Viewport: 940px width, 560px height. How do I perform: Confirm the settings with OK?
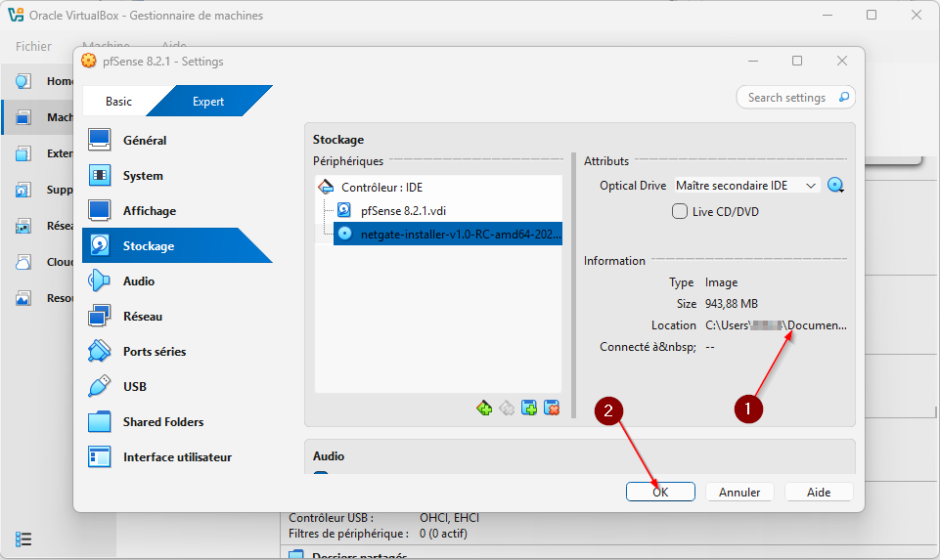click(660, 493)
